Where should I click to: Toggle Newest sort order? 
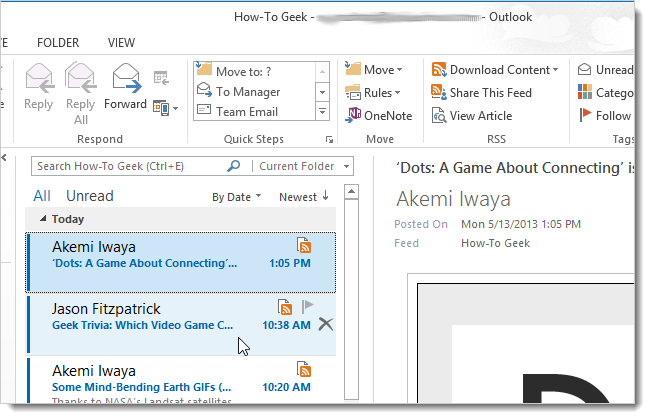coord(304,197)
